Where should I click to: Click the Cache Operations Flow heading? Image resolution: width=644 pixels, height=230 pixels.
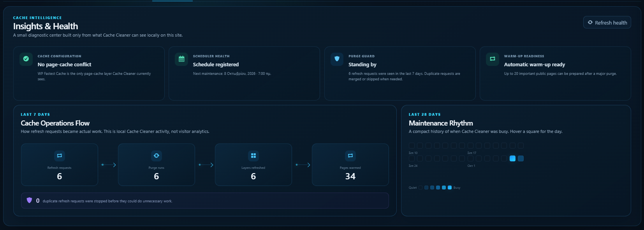[x=55, y=123]
